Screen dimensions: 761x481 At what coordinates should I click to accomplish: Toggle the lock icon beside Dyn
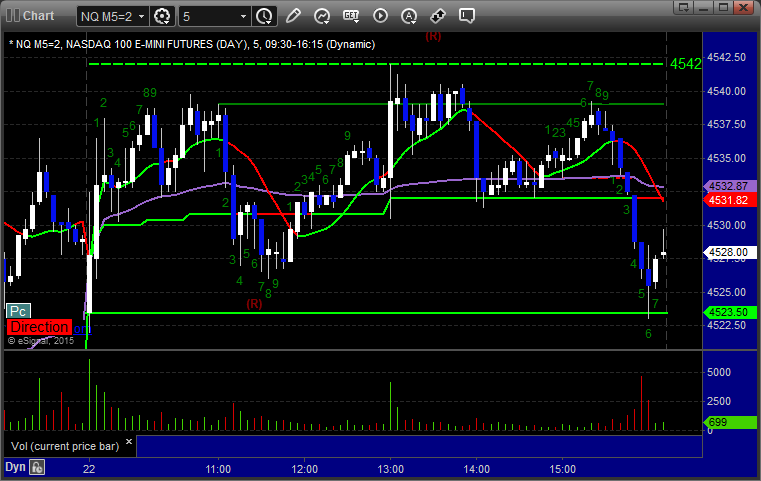(x=37, y=467)
